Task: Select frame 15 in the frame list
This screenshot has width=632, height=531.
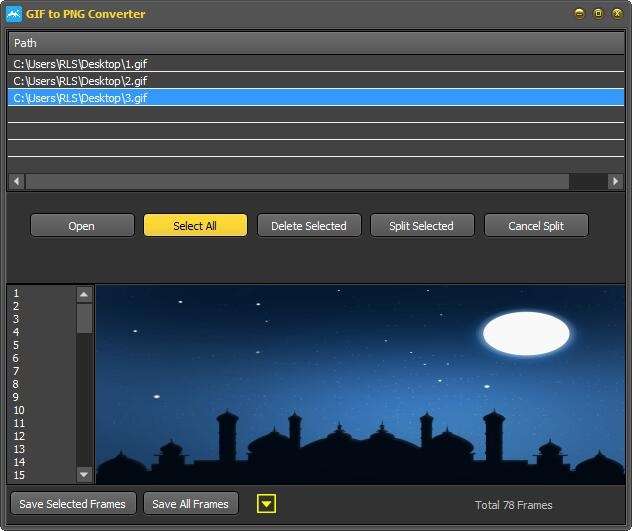Action: [42, 475]
